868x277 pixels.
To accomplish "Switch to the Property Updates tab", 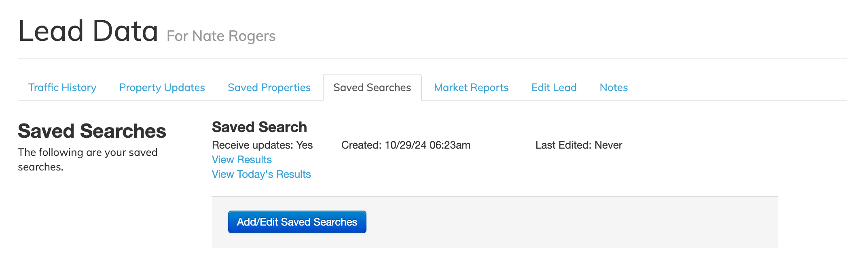I will pyautogui.click(x=162, y=87).
